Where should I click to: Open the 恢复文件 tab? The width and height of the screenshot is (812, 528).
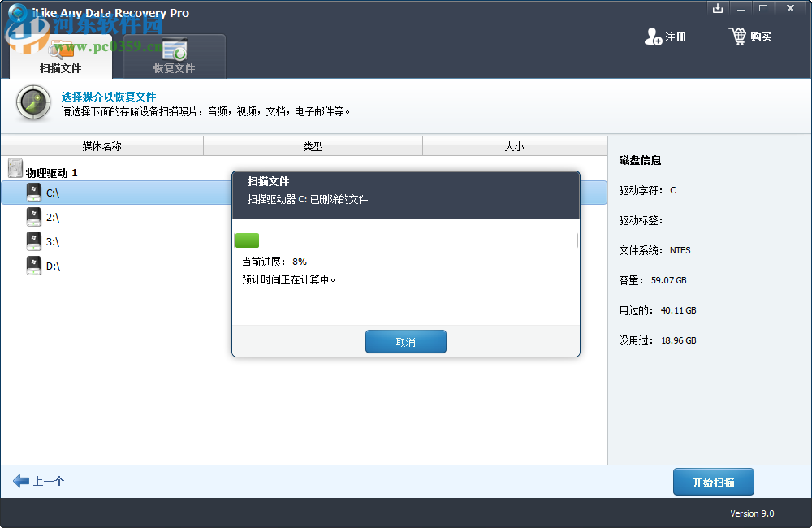click(173, 69)
